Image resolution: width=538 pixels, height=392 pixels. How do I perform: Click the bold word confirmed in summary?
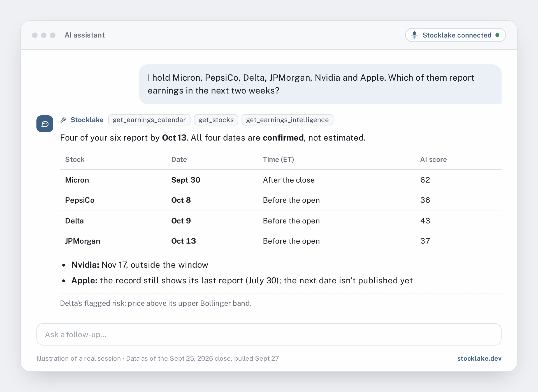tap(283, 138)
